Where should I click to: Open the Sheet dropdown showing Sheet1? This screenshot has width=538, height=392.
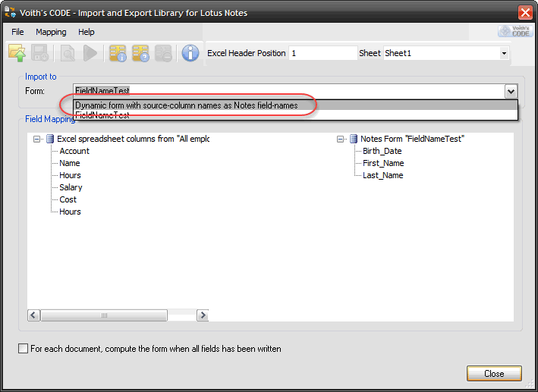coord(504,53)
